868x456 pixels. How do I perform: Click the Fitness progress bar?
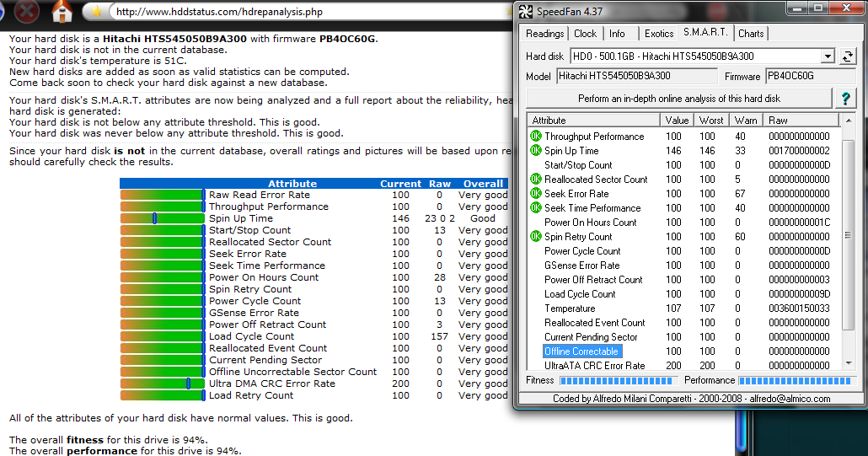click(x=619, y=381)
